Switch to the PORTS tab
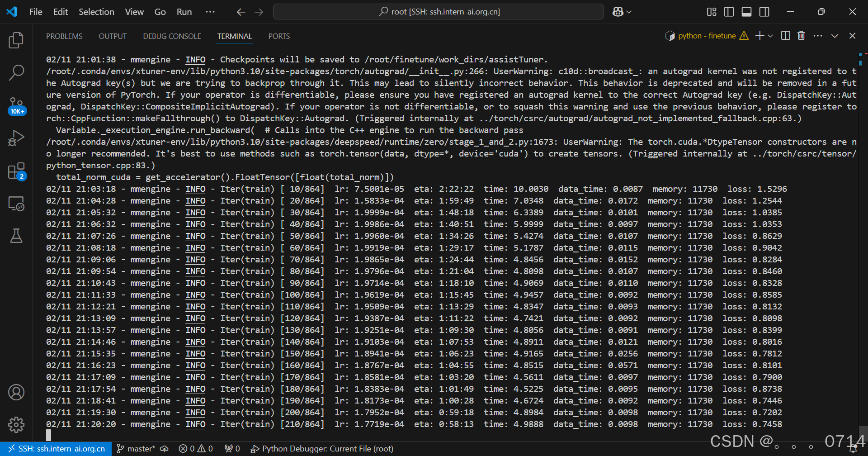Image resolution: width=868 pixels, height=456 pixels. coord(279,36)
